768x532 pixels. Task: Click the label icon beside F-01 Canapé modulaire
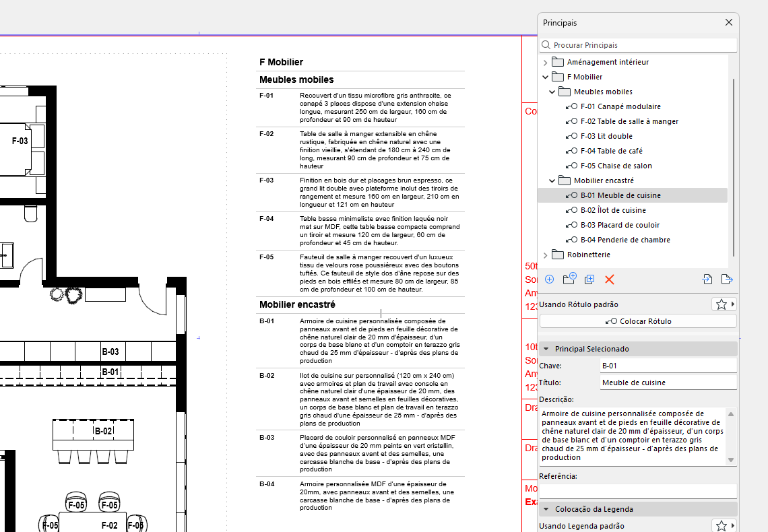coord(571,106)
